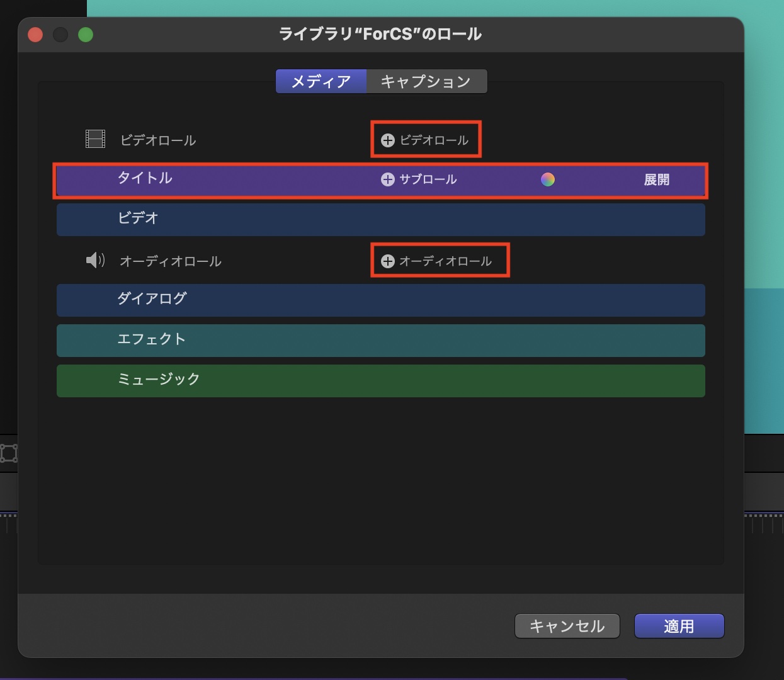Click the speaker icon beside オーディオロール heading
784x680 pixels.
pos(95,260)
